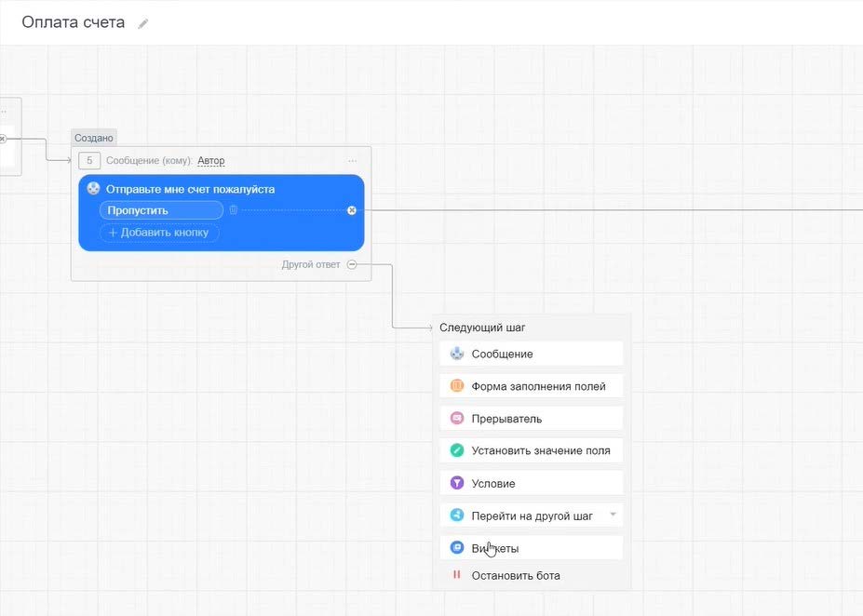Select Перейти на другой шаг menu entry
The height and width of the screenshot is (616, 863).
click(532, 516)
